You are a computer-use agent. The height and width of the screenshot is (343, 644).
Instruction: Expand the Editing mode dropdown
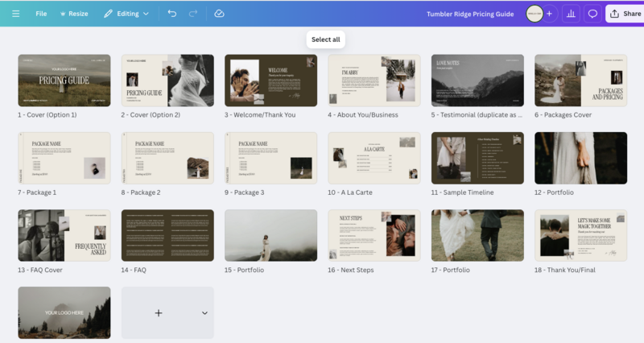[x=126, y=14]
